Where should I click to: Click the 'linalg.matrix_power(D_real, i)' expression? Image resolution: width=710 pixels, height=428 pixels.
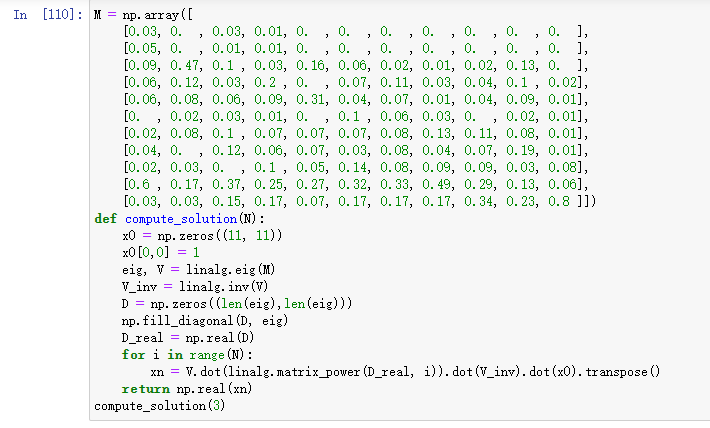[x=334, y=372]
